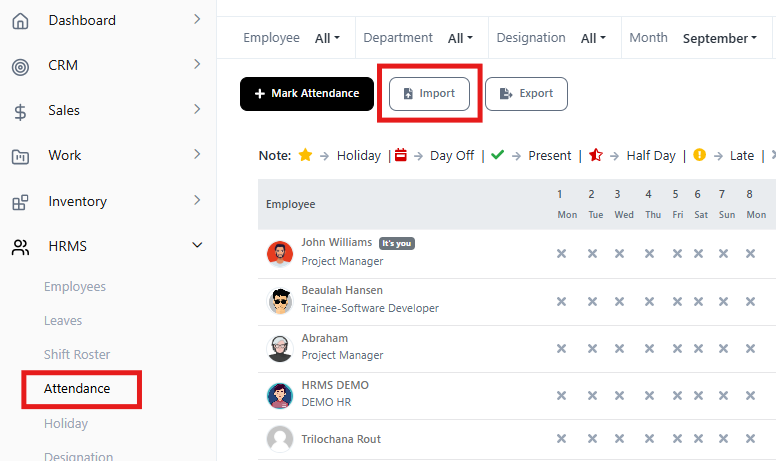Click the HRMS people icon

point(20,247)
